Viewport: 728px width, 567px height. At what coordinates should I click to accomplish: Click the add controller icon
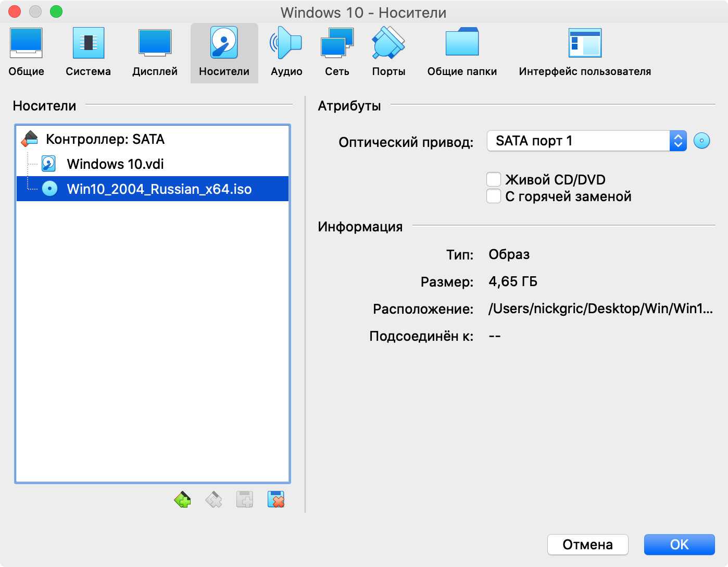point(182,500)
